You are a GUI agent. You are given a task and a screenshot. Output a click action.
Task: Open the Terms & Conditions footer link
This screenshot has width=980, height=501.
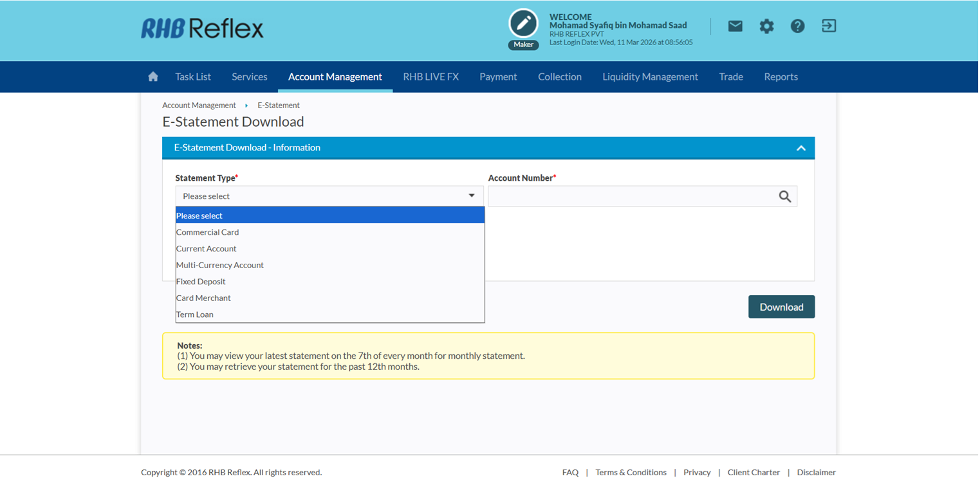coord(631,472)
